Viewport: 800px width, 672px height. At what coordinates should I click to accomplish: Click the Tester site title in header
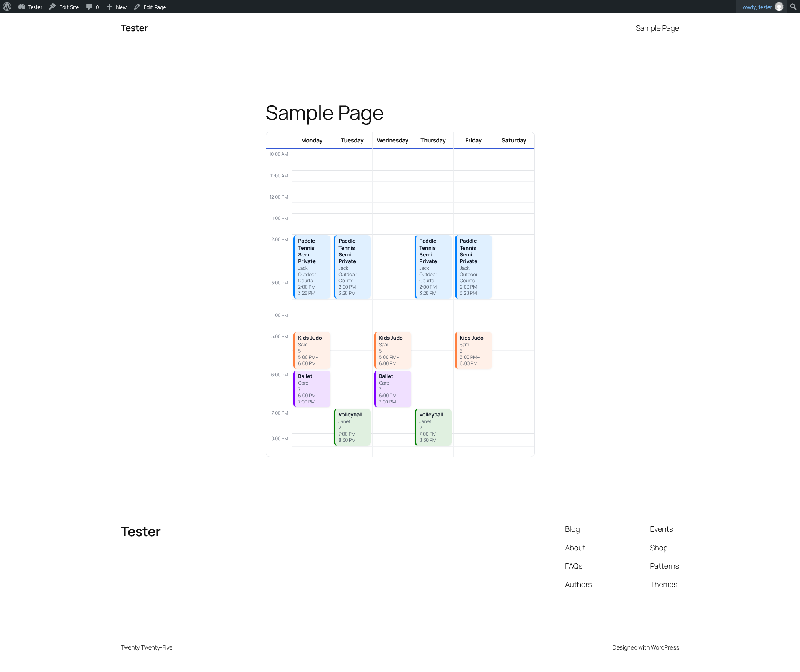click(134, 28)
